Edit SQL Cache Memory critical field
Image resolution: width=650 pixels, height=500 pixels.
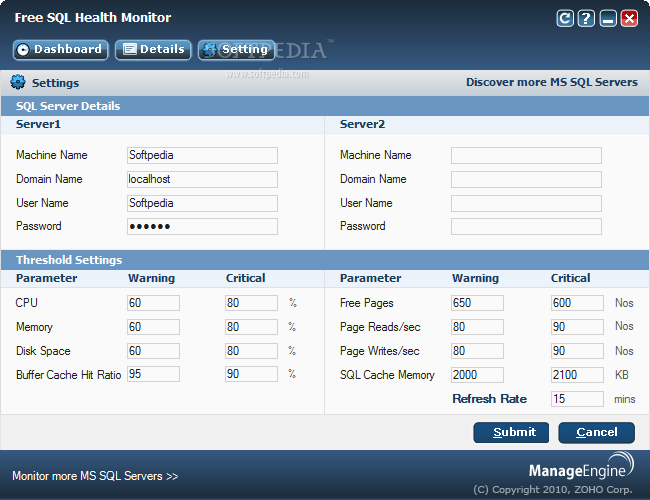[577, 375]
